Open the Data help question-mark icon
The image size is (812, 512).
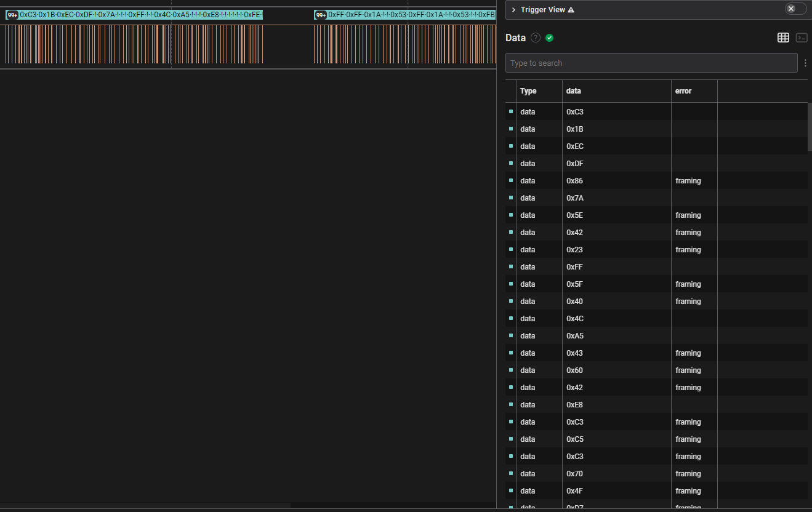pyautogui.click(x=536, y=38)
